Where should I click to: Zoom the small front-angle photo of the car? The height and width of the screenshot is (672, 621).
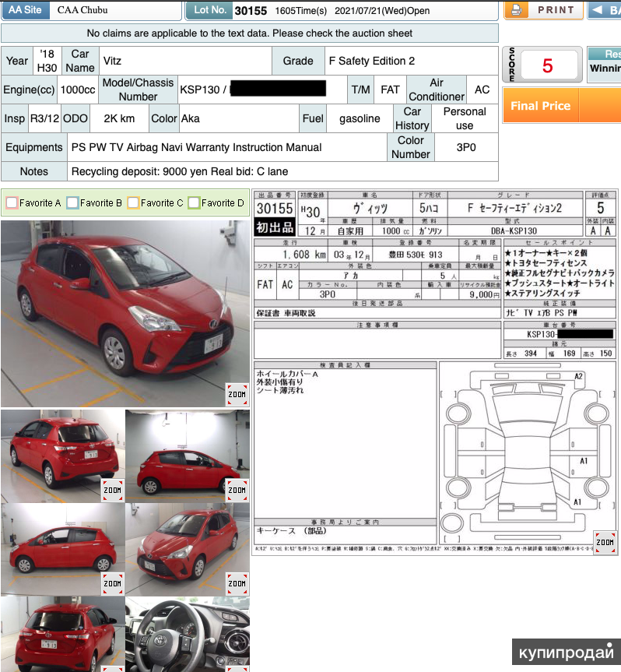coord(237,582)
